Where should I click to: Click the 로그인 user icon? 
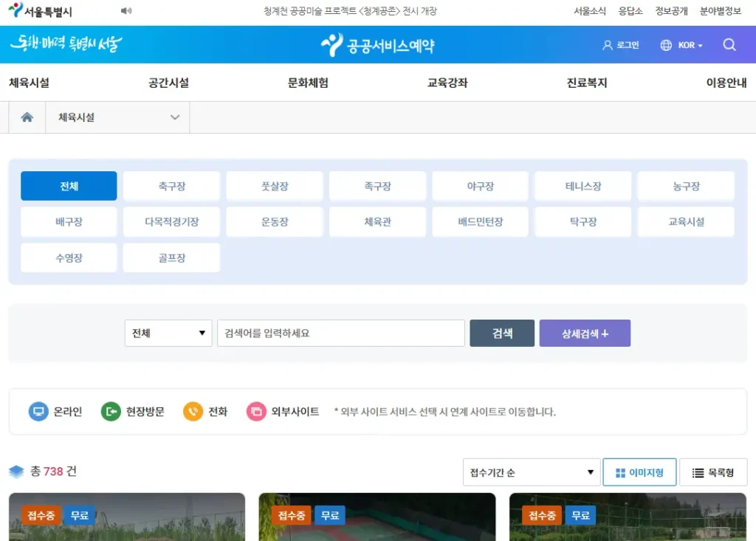pyautogui.click(x=608, y=45)
